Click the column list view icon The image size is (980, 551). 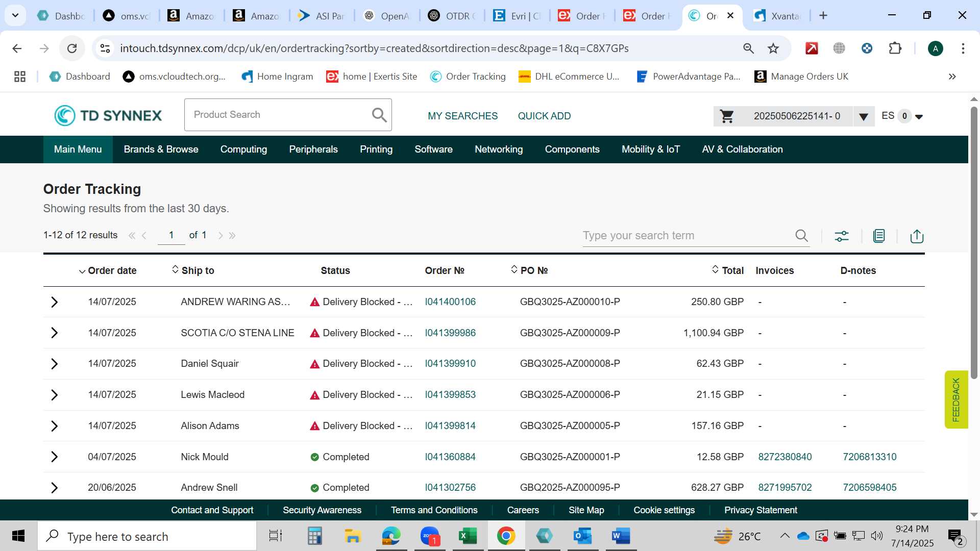pos(879,236)
